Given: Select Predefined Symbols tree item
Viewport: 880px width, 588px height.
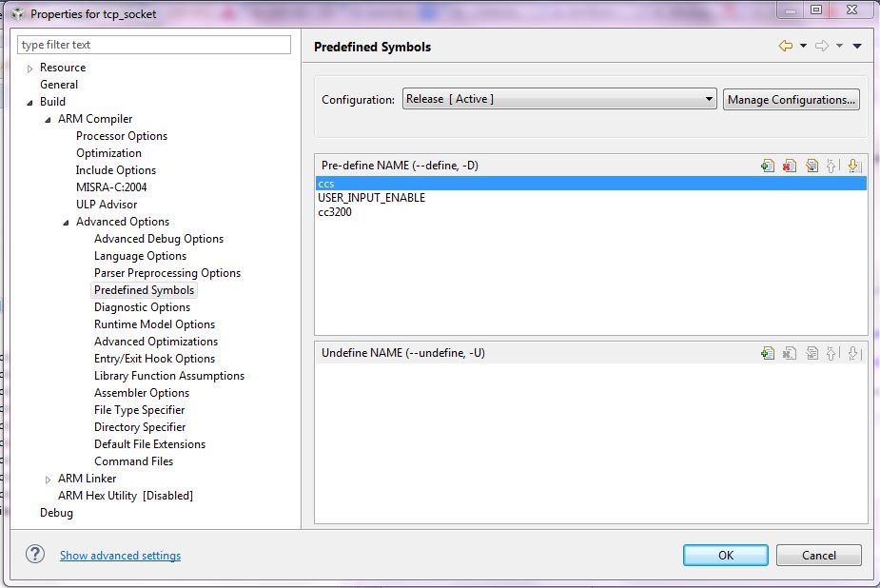Looking at the screenshot, I should click(145, 290).
